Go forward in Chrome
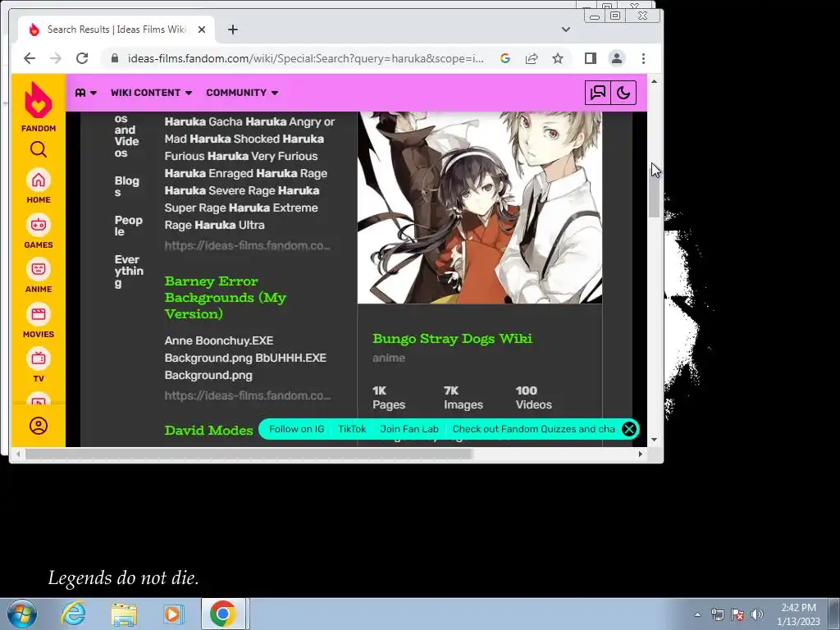Viewport: 840px width, 630px height. (56, 58)
